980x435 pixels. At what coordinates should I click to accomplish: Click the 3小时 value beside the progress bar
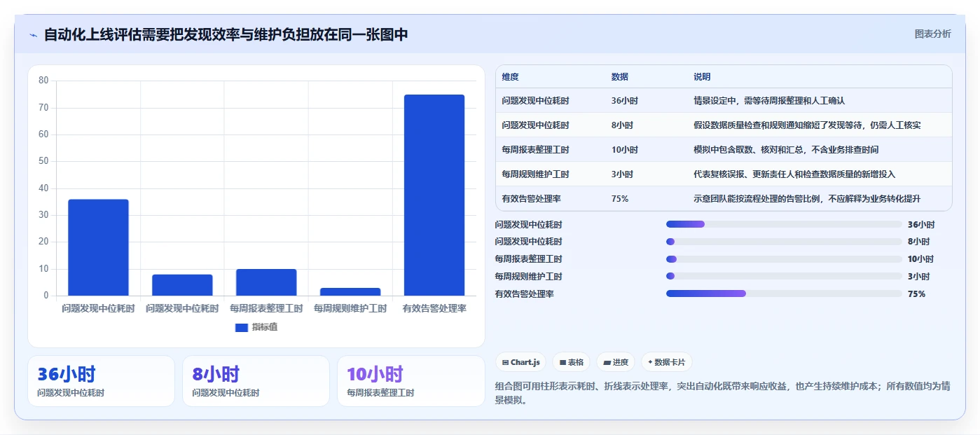[918, 277]
